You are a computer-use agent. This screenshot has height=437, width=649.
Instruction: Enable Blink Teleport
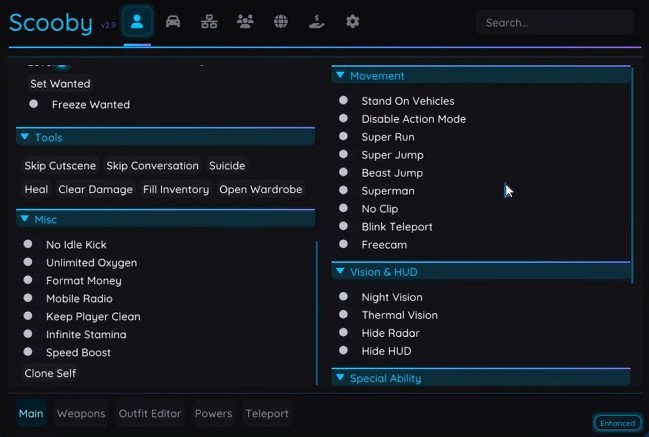[x=344, y=226]
